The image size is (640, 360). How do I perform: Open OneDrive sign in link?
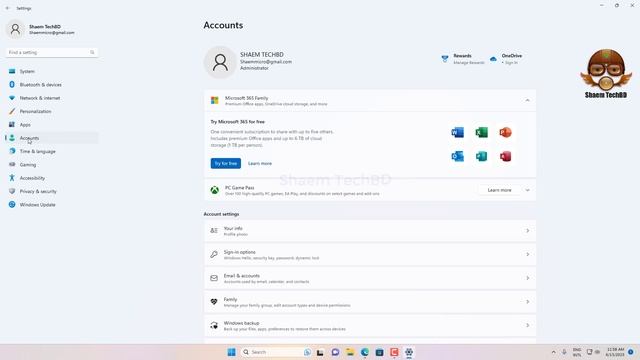click(x=511, y=63)
